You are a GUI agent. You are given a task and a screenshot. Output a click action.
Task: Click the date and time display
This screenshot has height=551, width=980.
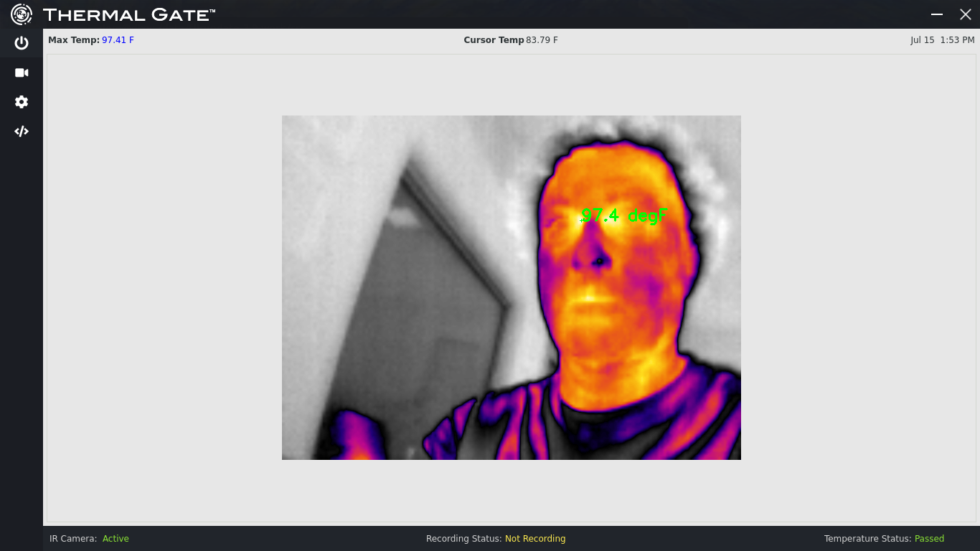click(x=942, y=40)
